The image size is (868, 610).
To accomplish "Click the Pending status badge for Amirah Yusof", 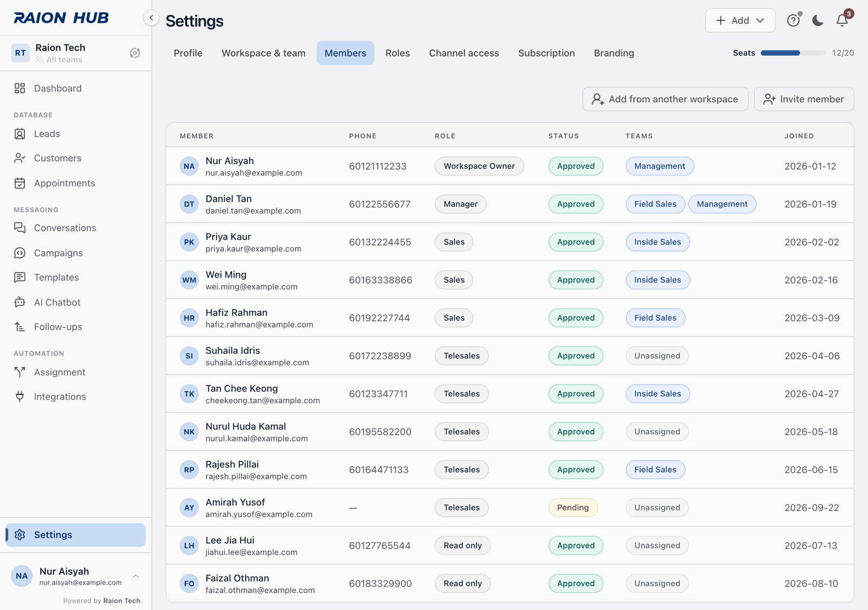I will pos(573,508).
